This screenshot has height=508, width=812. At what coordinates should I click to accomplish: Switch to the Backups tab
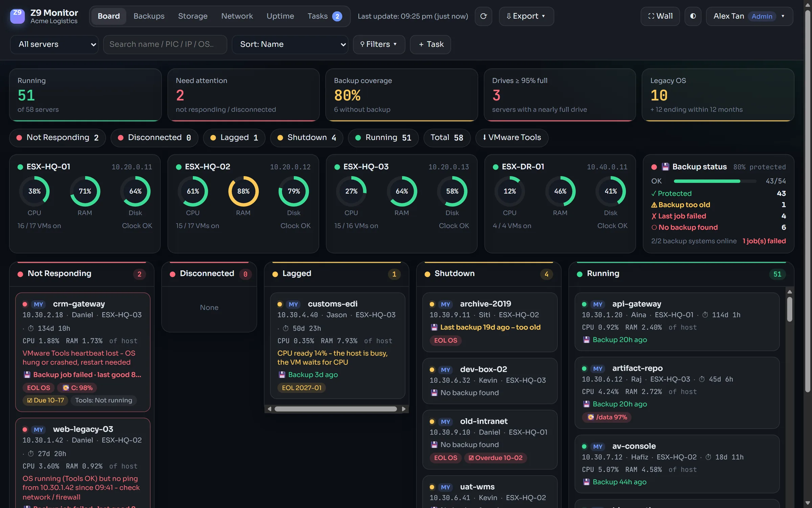click(149, 16)
